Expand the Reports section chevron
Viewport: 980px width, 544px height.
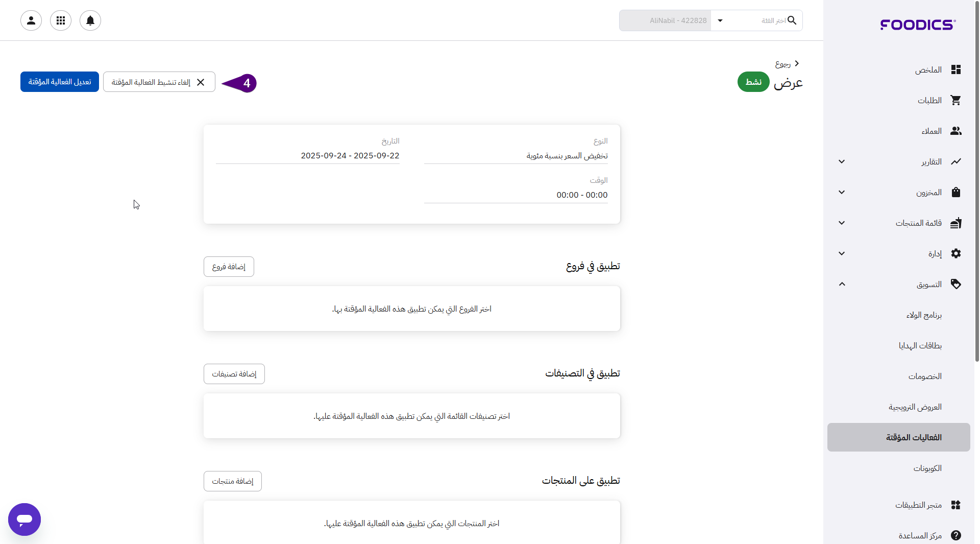(842, 161)
